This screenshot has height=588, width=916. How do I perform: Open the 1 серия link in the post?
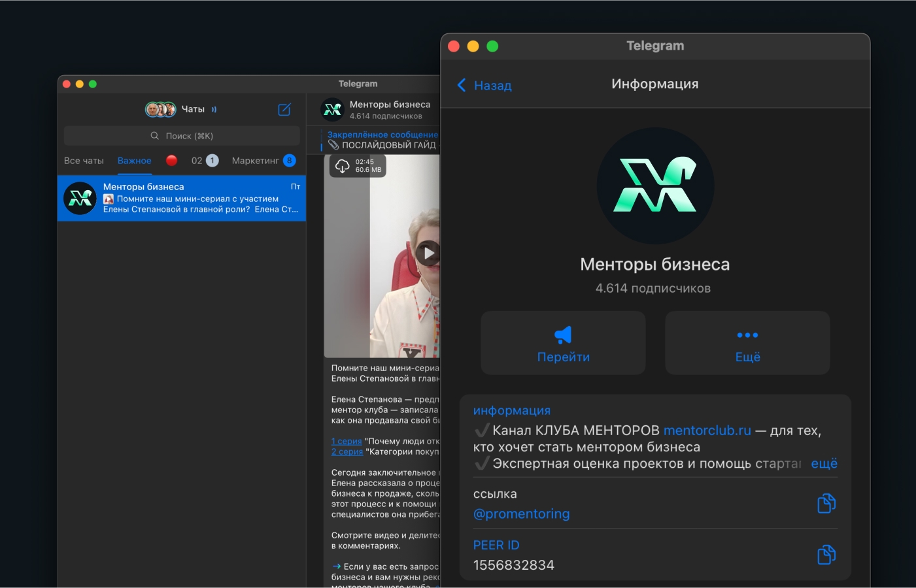click(x=347, y=441)
